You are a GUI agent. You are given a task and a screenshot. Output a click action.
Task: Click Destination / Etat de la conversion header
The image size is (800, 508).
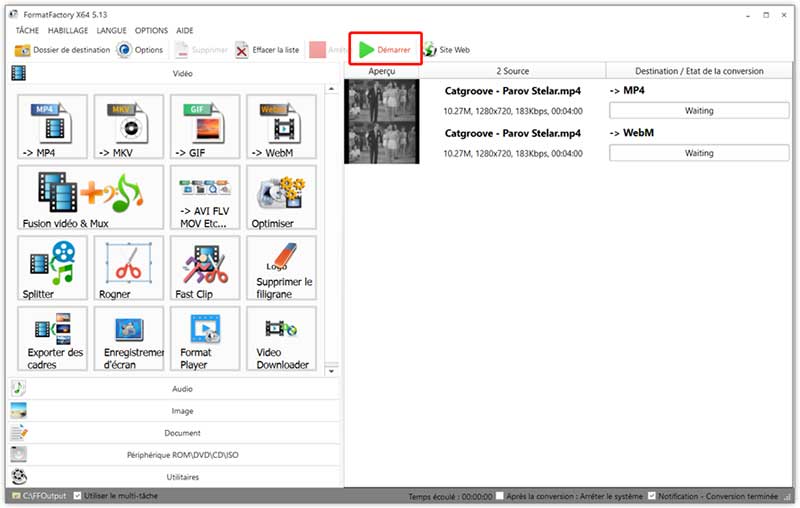(x=699, y=71)
